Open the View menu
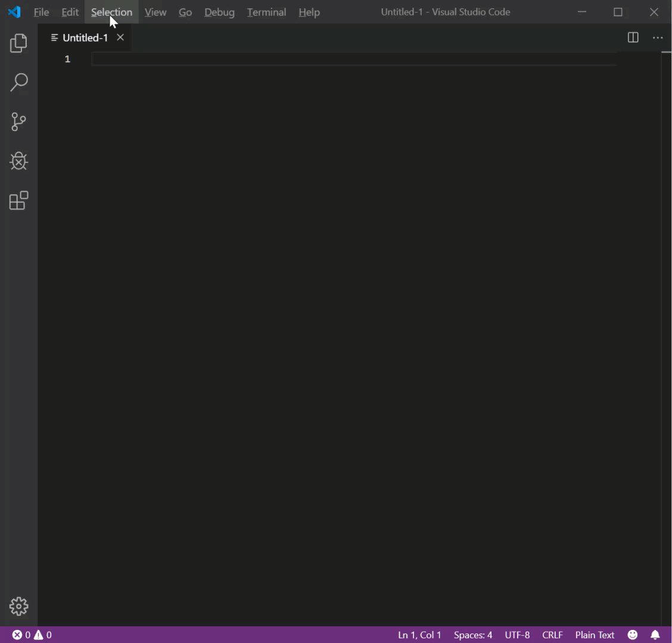Screen dimensions: 672x643 click(155, 12)
